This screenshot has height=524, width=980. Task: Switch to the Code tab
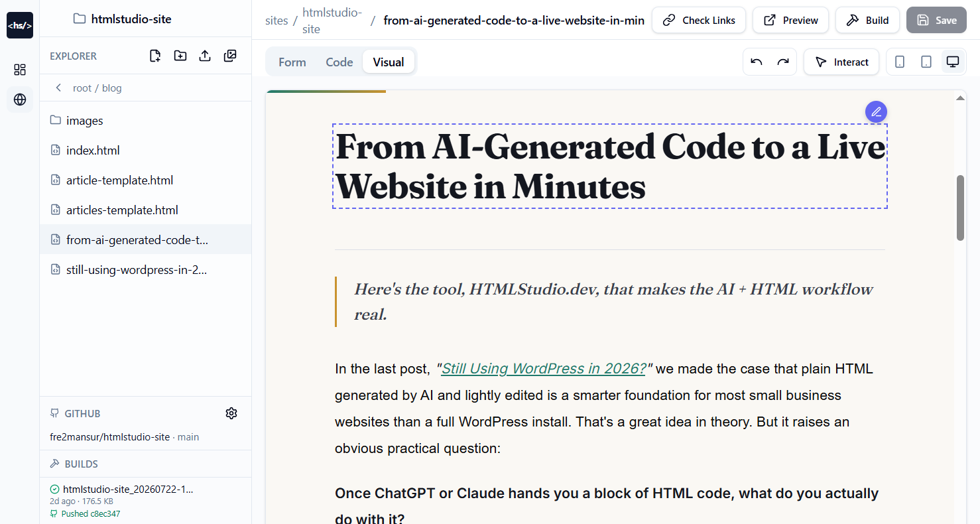pos(339,62)
